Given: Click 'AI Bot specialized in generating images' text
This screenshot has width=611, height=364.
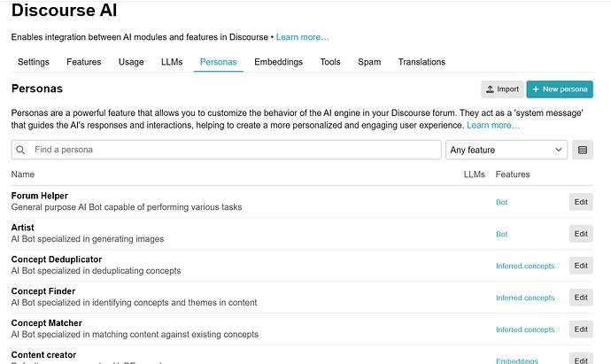Looking at the screenshot, I should point(88,239).
